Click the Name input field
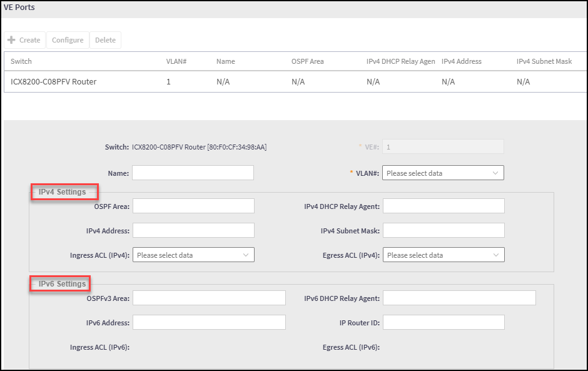Viewport: 588px width, 371px height. click(x=193, y=173)
